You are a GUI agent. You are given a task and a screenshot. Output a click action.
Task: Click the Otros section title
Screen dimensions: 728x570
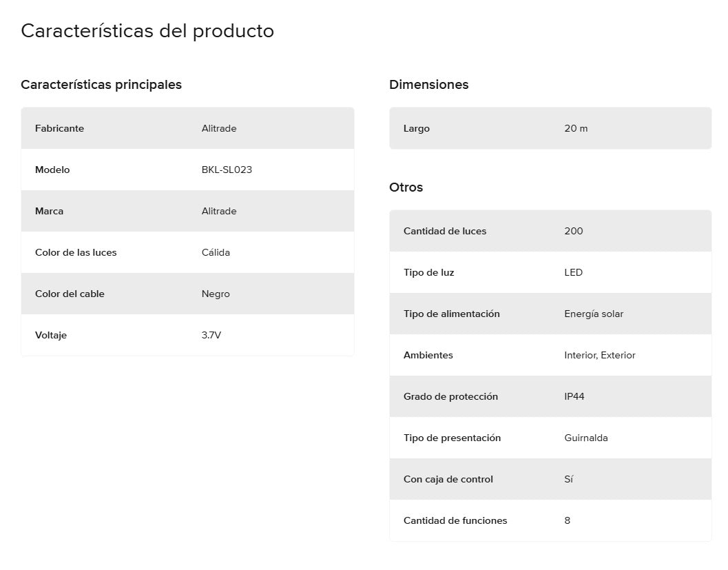[406, 187]
